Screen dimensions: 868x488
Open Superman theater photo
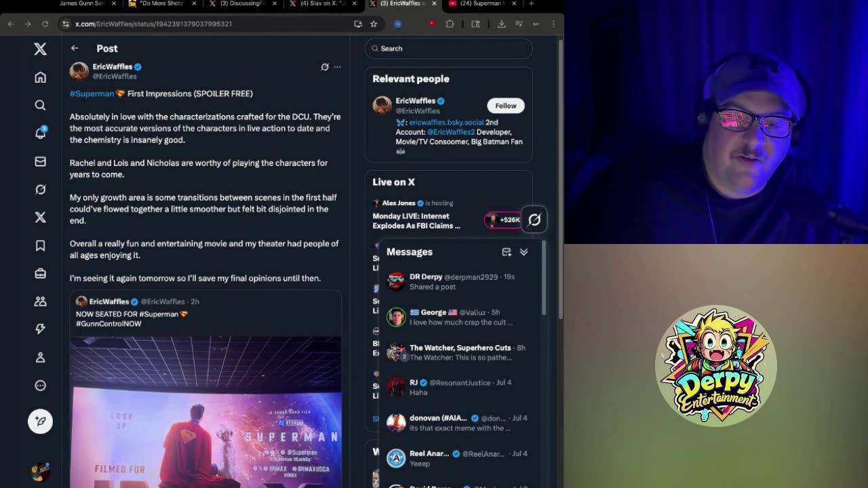(205, 412)
